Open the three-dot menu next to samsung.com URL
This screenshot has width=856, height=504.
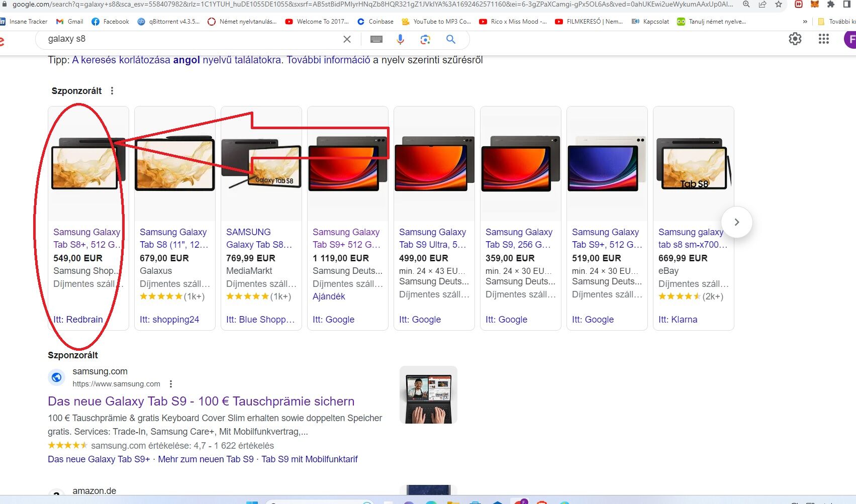click(171, 384)
